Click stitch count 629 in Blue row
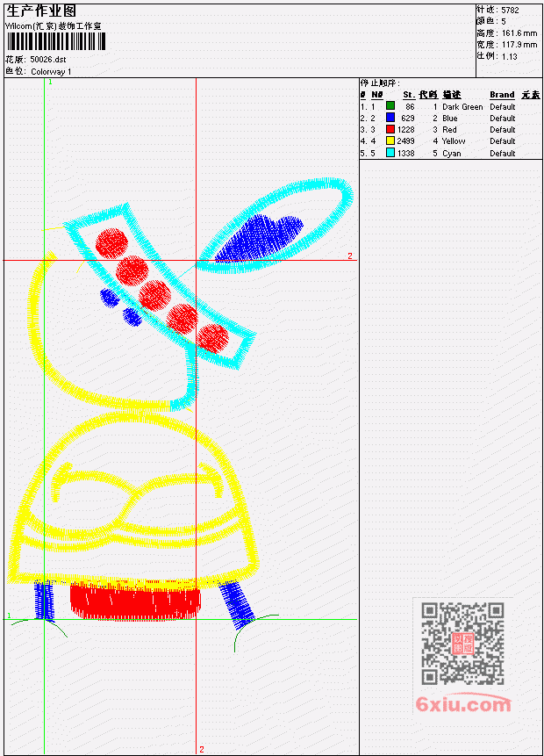 click(408, 119)
